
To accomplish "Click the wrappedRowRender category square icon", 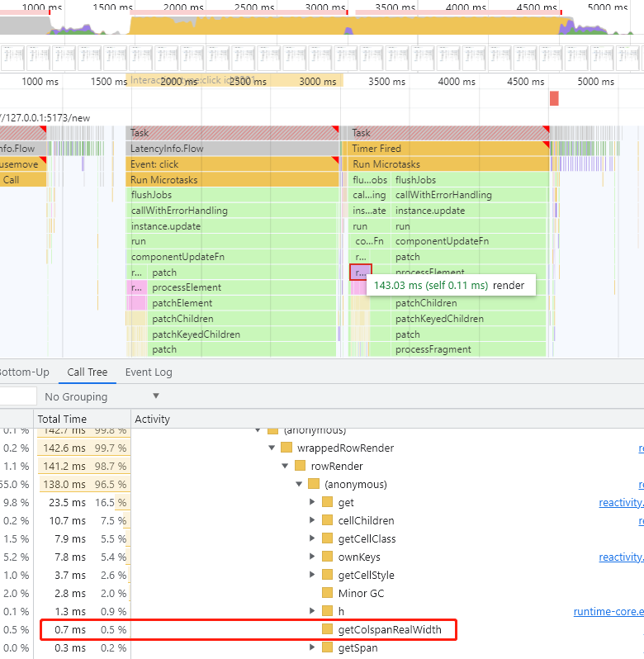I will (x=286, y=448).
